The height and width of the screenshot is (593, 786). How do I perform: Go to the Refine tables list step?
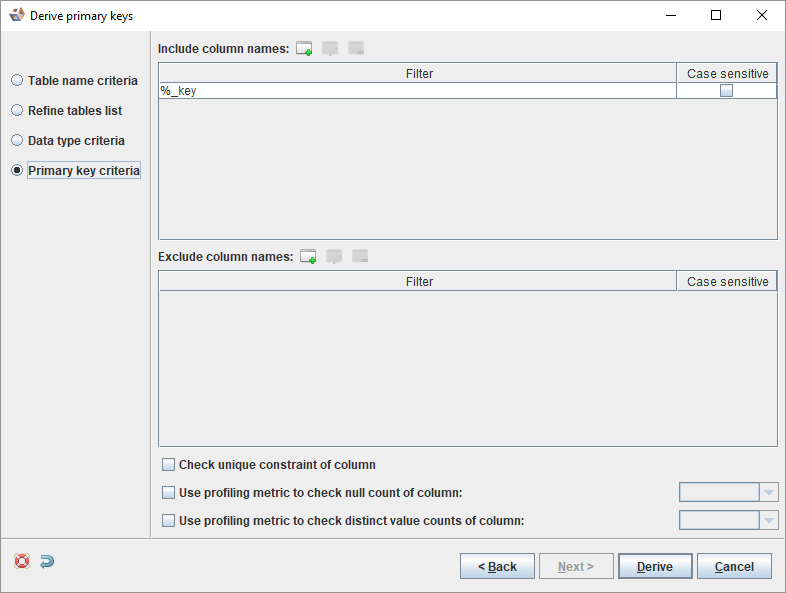coord(17,111)
